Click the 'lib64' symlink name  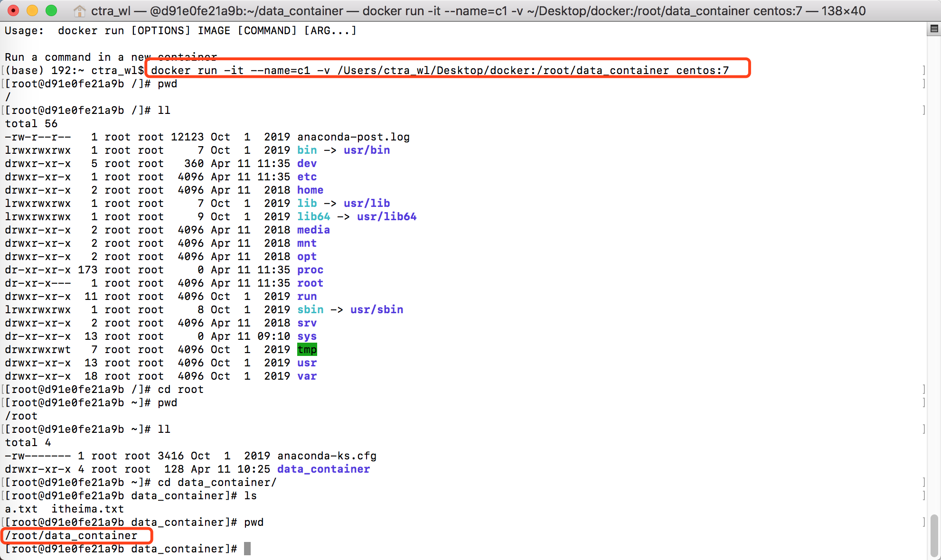pyautogui.click(x=313, y=217)
